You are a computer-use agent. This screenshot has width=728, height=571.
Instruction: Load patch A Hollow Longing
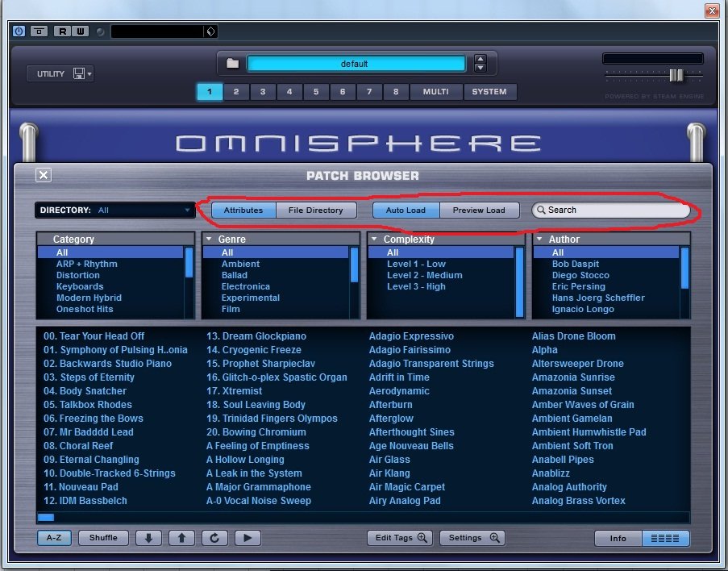tap(245, 460)
